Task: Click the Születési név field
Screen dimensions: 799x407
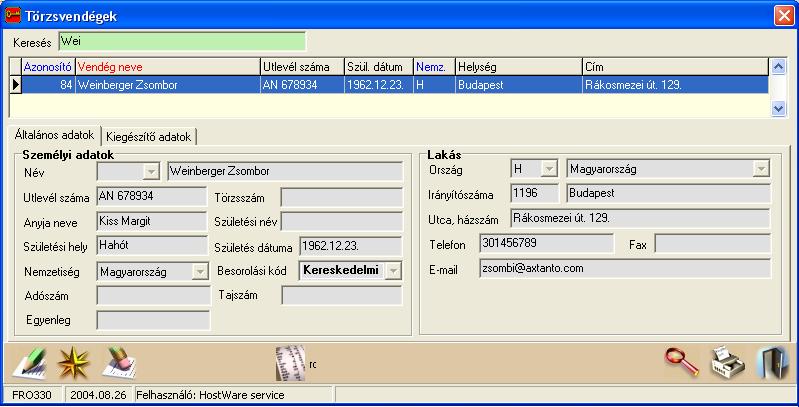Action: click(x=341, y=222)
